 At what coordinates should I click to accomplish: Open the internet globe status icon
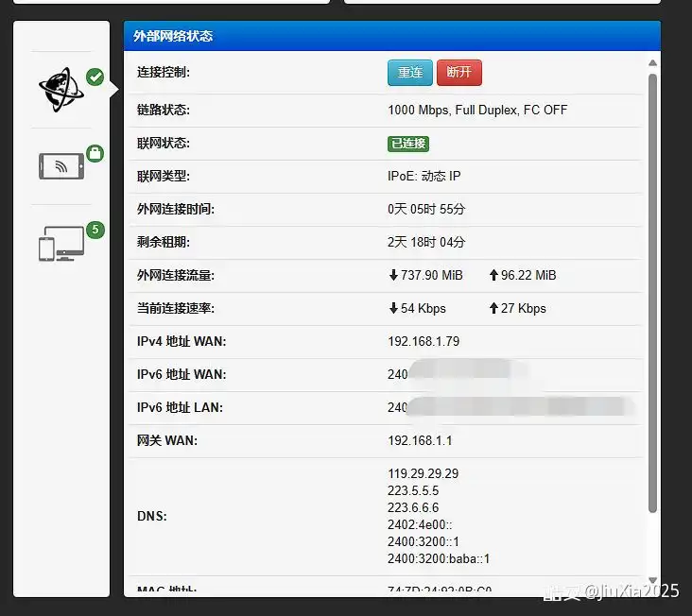(61, 90)
